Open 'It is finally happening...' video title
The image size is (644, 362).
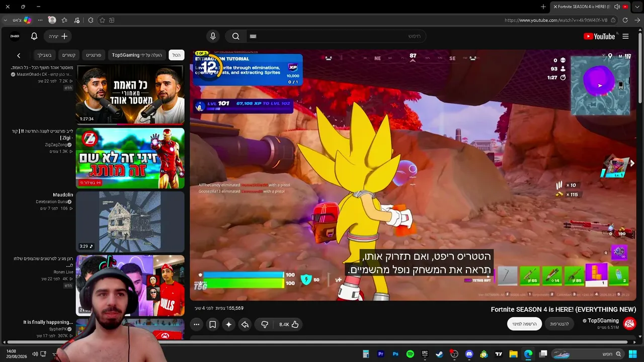click(48, 322)
